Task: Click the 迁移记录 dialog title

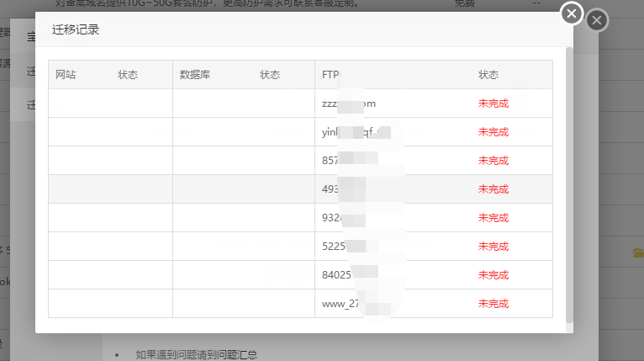Action: (x=76, y=29)
